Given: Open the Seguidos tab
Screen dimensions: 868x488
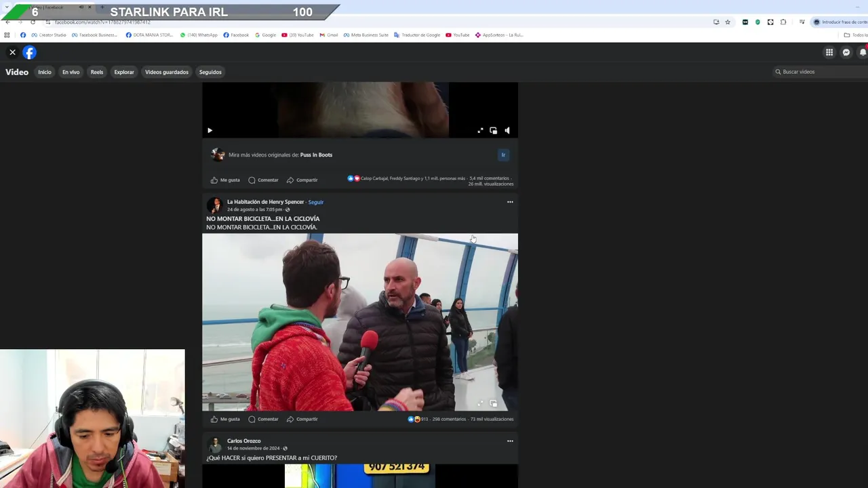Looking at the screenshot, I should click(210, 72).
